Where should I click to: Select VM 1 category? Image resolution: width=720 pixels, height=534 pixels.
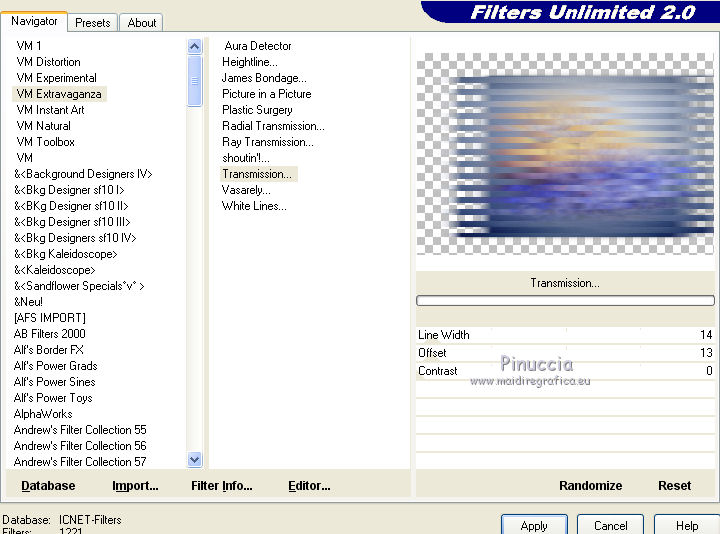(29, 45)
